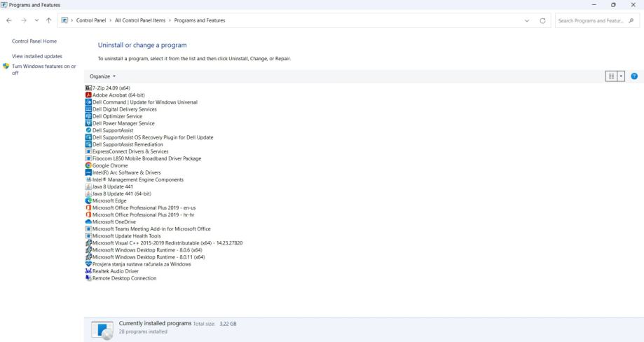Refresh the Programs and Features list
The image size is (644, 342).
(x=542, y=20)
